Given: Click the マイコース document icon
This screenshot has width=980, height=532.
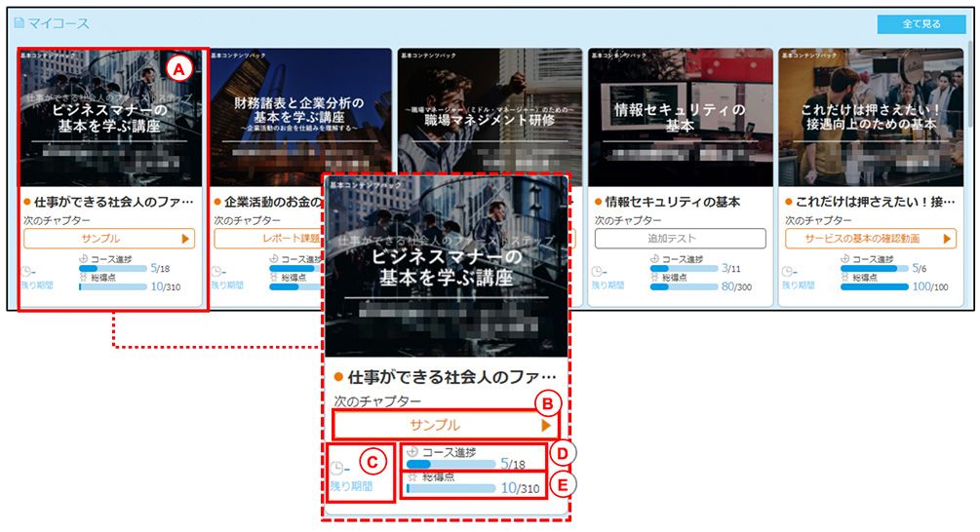Looking at the screenshot, I should point(19,23).
